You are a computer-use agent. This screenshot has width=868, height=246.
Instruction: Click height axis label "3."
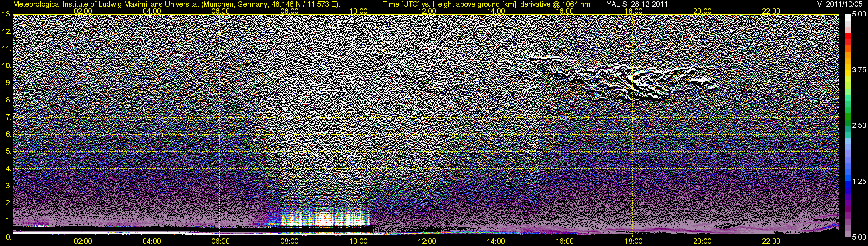(8, 186)
